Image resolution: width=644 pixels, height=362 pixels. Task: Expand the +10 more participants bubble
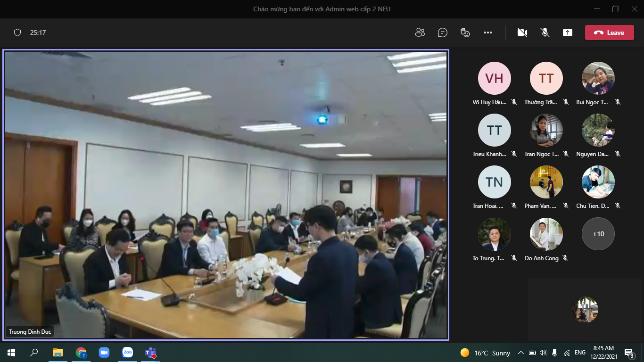pos(598,234)
